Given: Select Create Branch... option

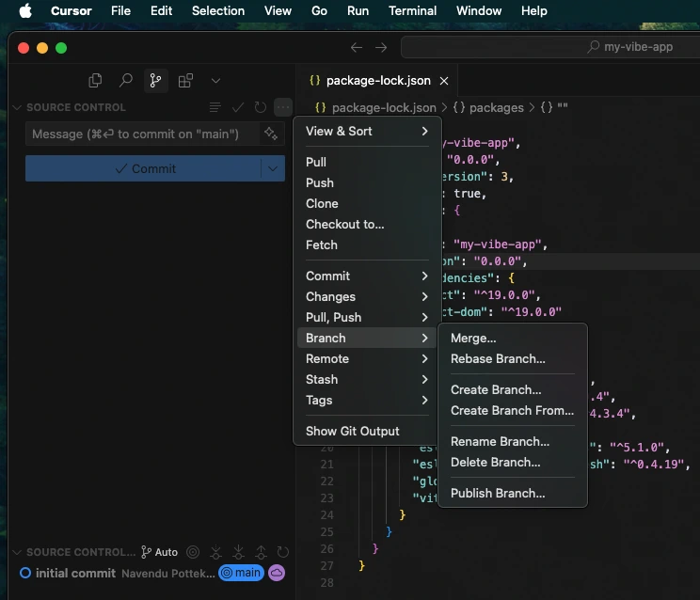Looking at the screenshot, I should coord(513,390).
